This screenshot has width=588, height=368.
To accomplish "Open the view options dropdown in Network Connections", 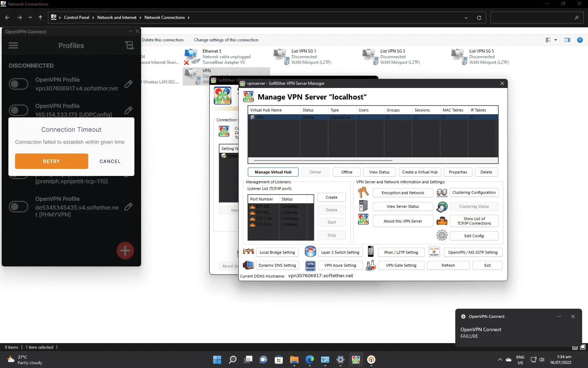I will coord(555,40).
